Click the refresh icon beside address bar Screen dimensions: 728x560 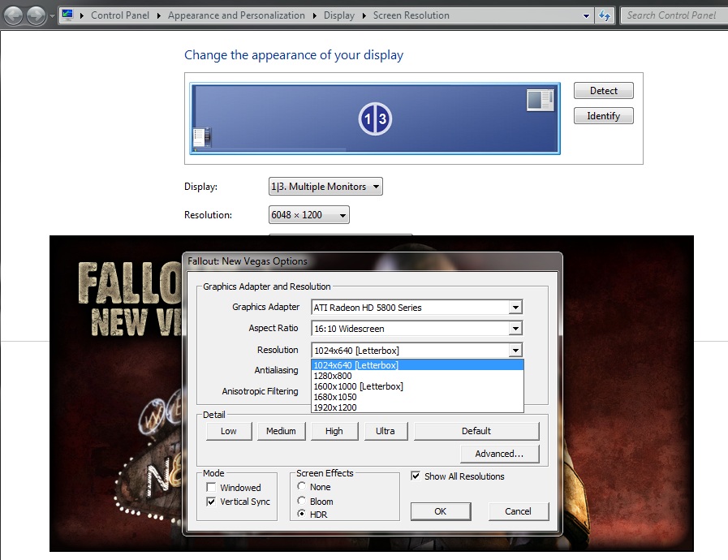(604, 15)
